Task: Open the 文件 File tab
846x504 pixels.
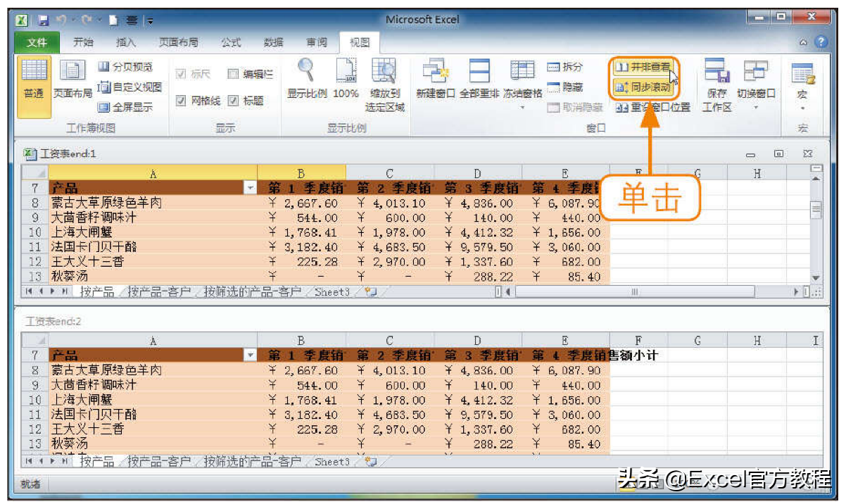Action: (x=37, y=42)
